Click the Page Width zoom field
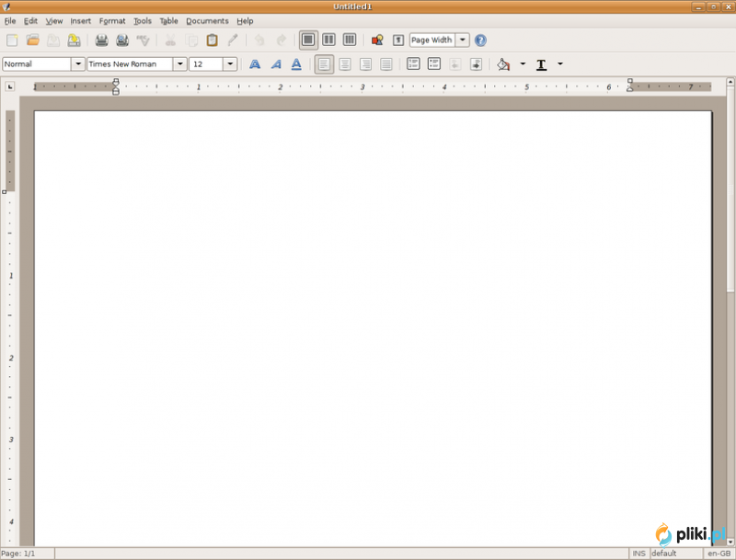736x560 pixels. tap(432, 40)
